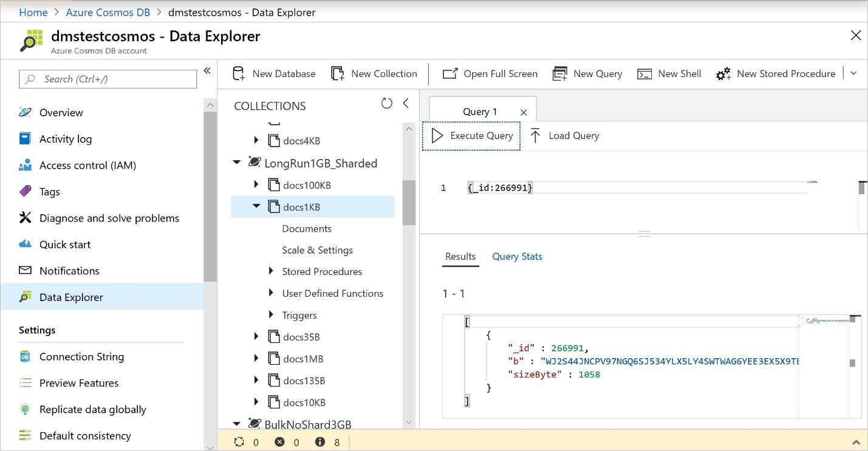Click the Collections tree vertical scrollbar thumb
The image size is (868, 451).
tap(409, 203)
